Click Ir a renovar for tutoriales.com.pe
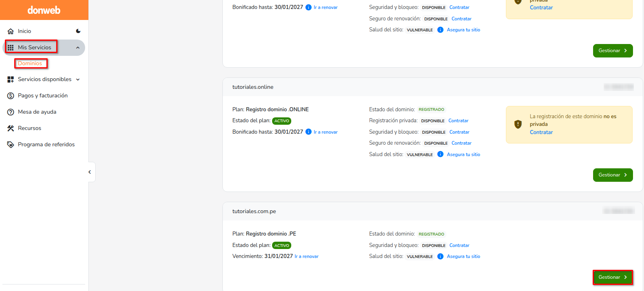644x291 pixels. [307, 256]
